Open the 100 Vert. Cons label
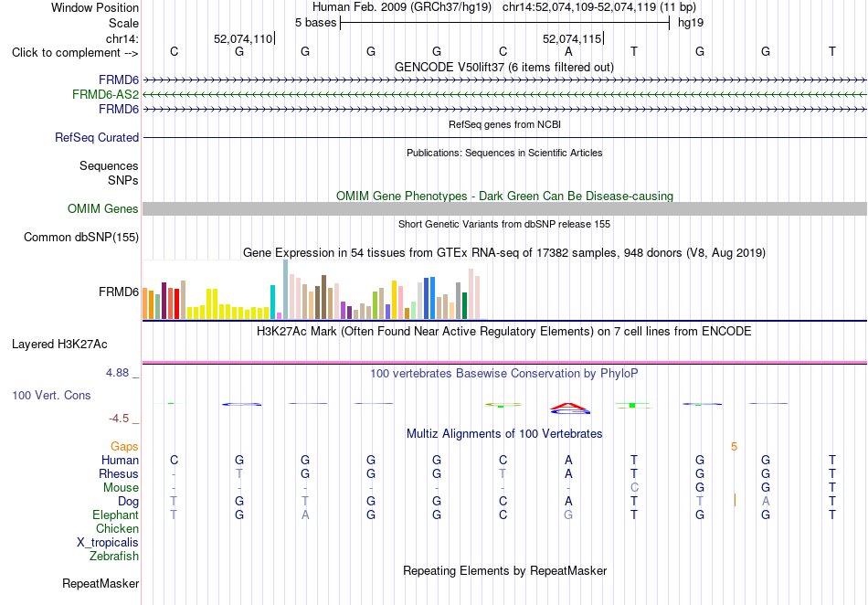 [51, 395]
